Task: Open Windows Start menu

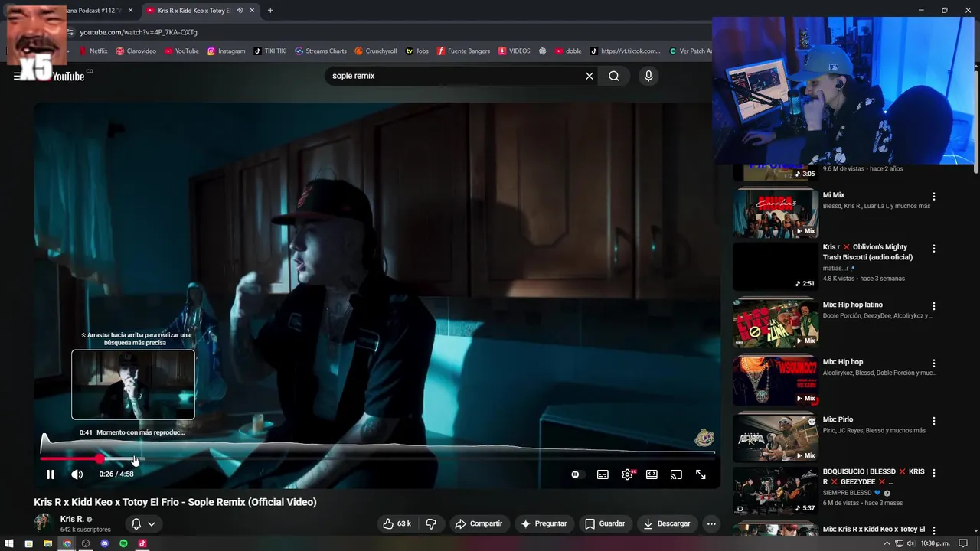Action: click(x=10, y=543)
